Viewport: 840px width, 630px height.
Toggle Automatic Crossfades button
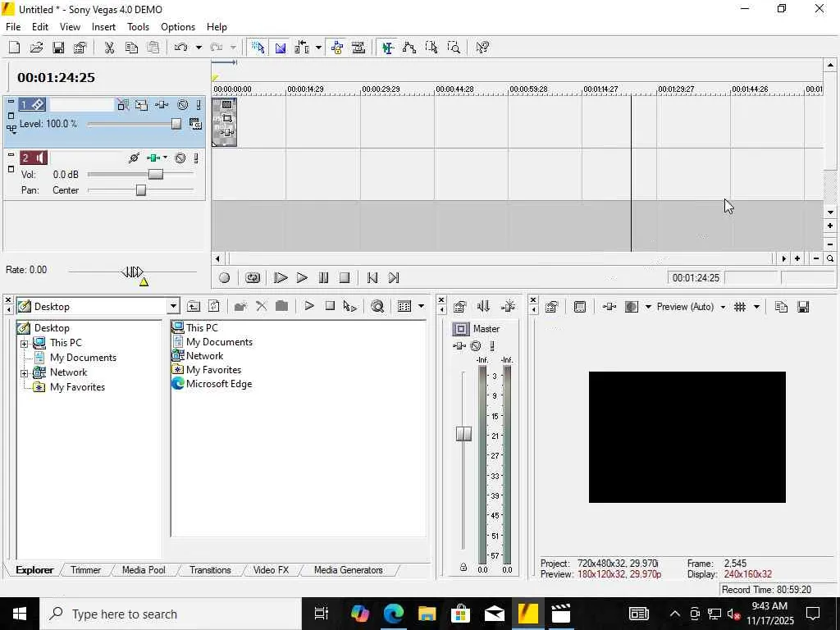coord(281,48)
